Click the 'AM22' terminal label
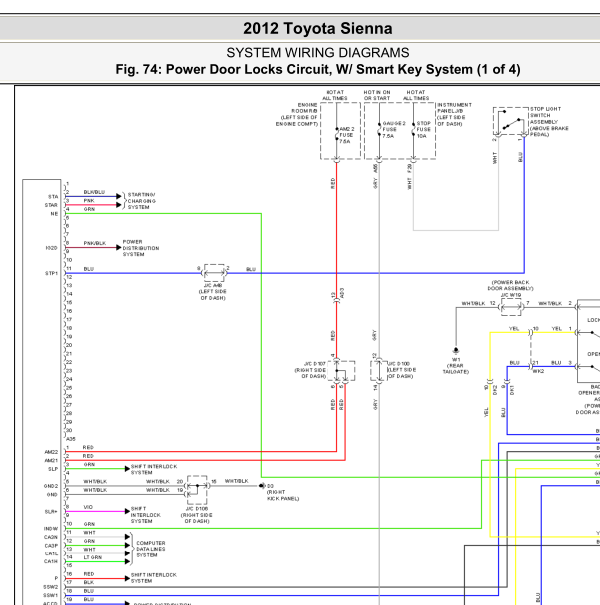 coord(51,452)
